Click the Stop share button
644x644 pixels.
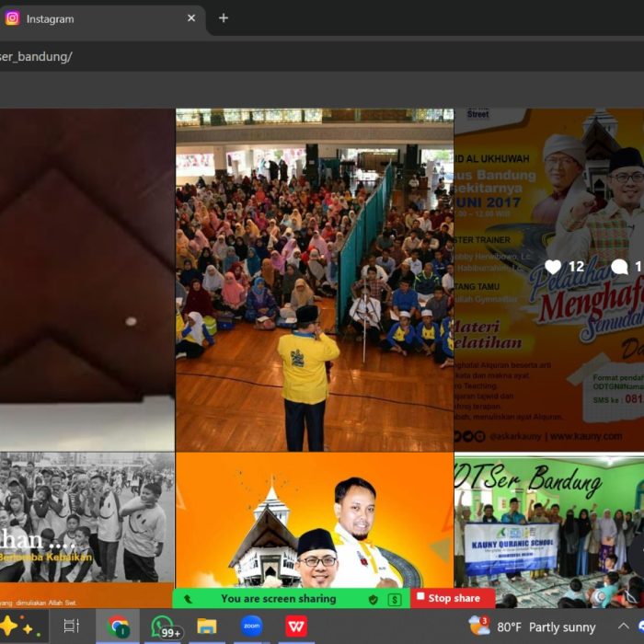(453, 598)
